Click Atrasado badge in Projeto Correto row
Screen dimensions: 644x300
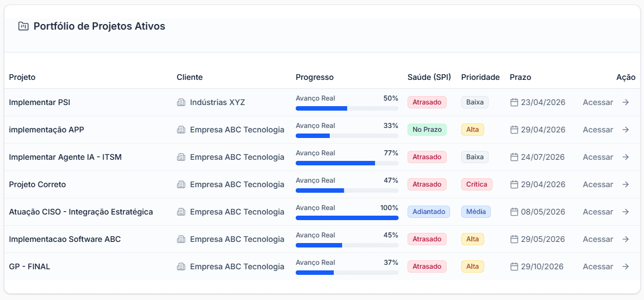[x=427, y=184]
